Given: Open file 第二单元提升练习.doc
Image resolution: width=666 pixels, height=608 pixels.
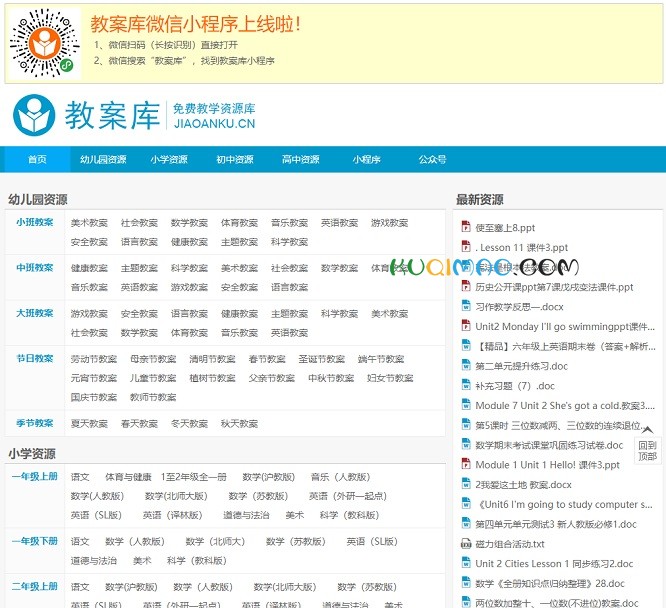Looking at the screenshot, I should [x=521, y=366].
